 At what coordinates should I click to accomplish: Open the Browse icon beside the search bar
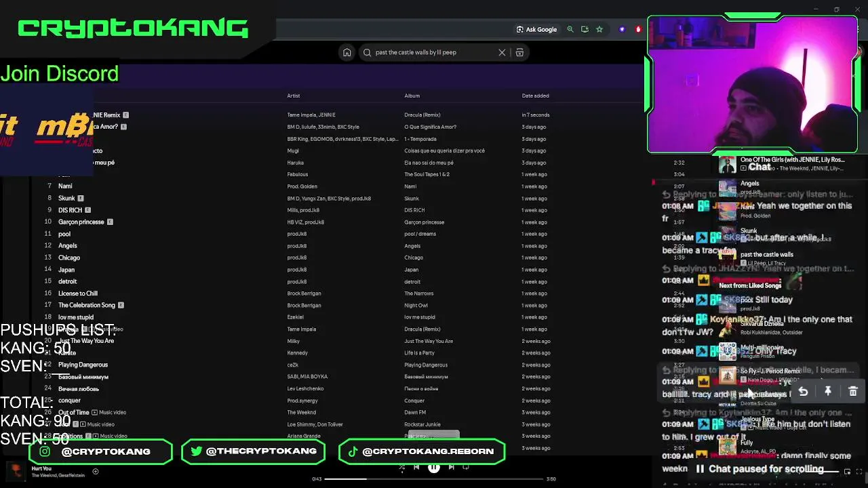pos(519,52)
